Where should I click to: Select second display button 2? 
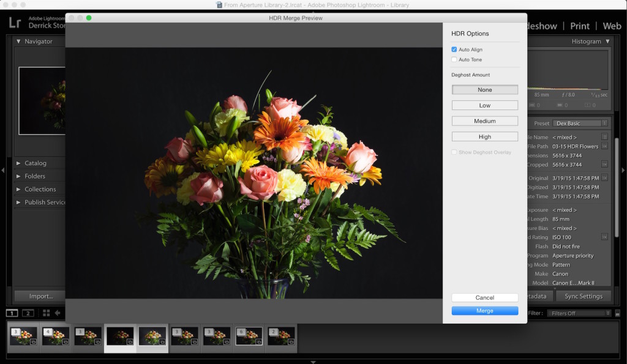pos(28,313)
